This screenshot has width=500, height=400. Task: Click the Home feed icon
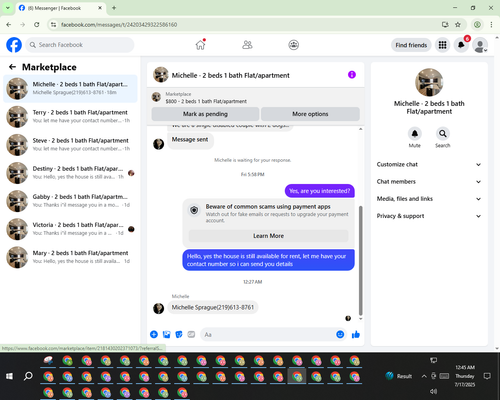click(200, 45)
